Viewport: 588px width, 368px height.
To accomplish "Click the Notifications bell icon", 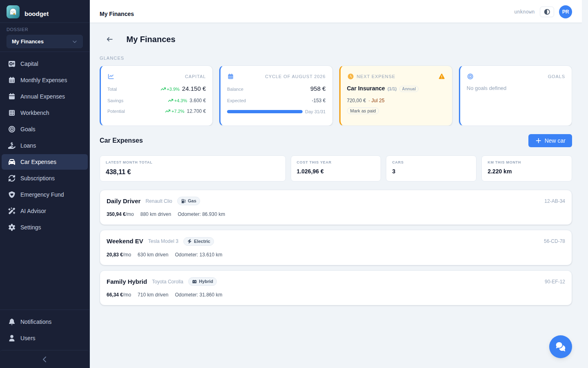I will (12, 322).
